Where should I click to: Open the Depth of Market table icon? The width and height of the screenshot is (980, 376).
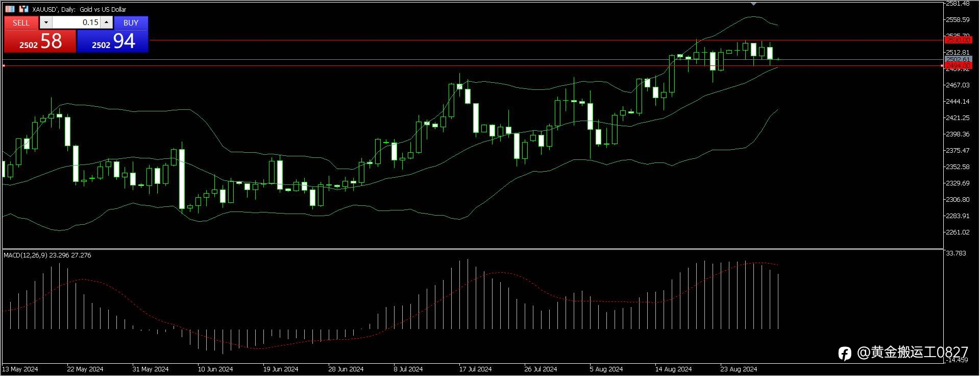(x=10, y=9)
